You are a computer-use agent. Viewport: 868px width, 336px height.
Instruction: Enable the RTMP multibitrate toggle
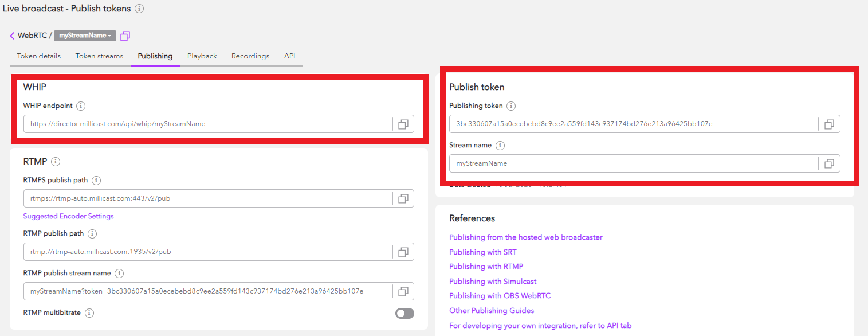[x=404, y=313]
